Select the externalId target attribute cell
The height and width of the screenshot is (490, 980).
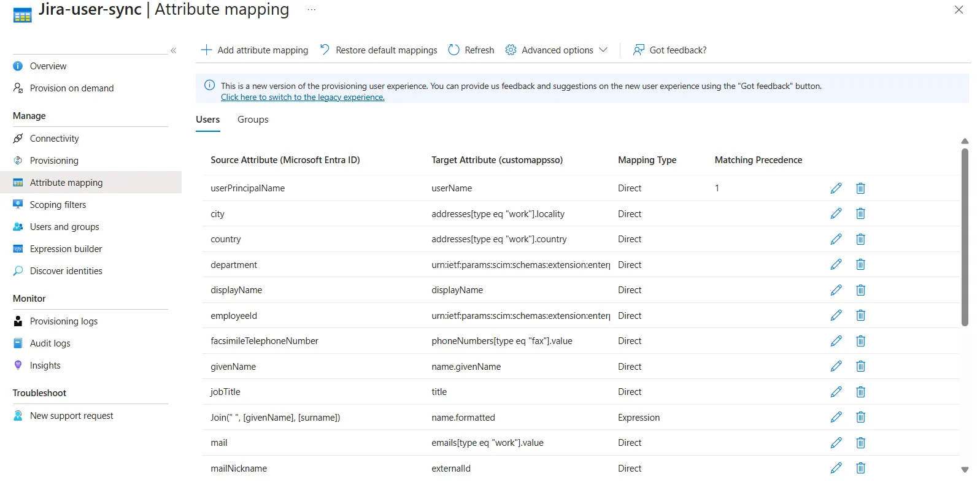[x=451, y=469]
